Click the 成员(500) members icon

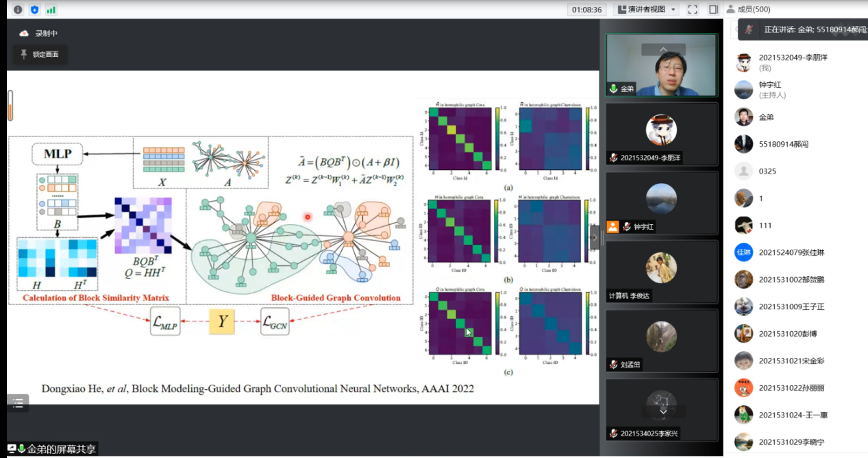coord(730,10)
